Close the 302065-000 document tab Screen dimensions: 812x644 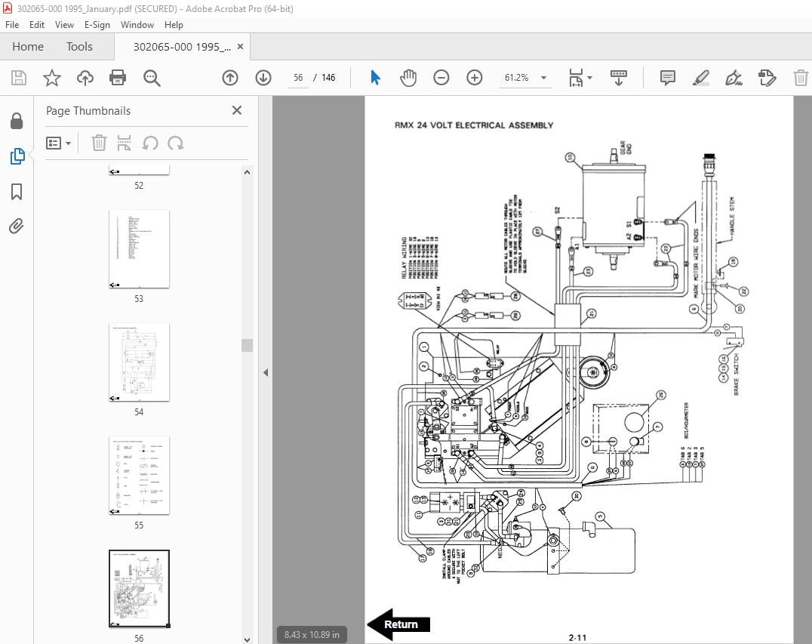pos(240,47)
